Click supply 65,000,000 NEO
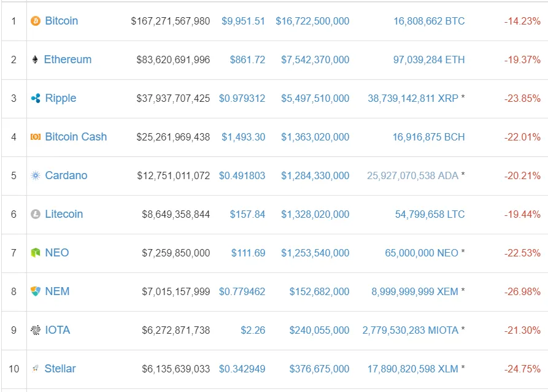The height and width of the screenshot is (392, 548). [422, 253]
